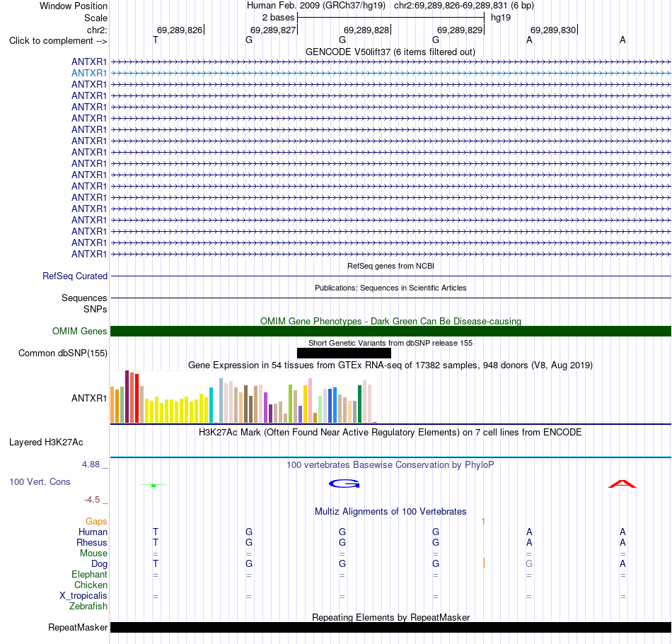Image resolution: width=672 pixels, height=644 pixels.
Task: Click the blue G conservation logo
Action: pos(344,484)
